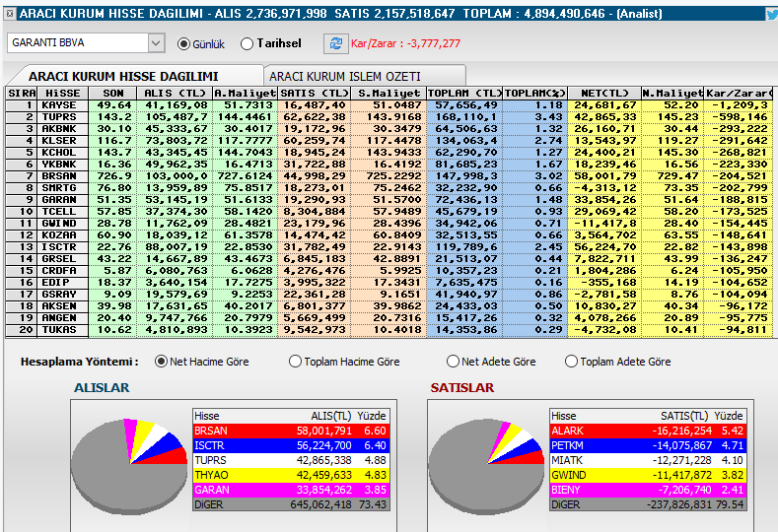Sort by the TOPLAM (TL) column header

pos(464,94)
